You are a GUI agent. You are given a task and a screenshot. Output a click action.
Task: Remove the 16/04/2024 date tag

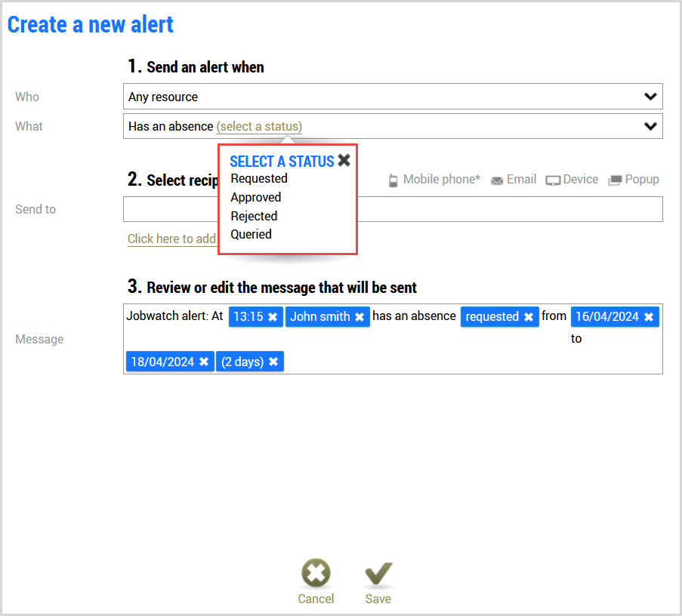pos(649,317)
